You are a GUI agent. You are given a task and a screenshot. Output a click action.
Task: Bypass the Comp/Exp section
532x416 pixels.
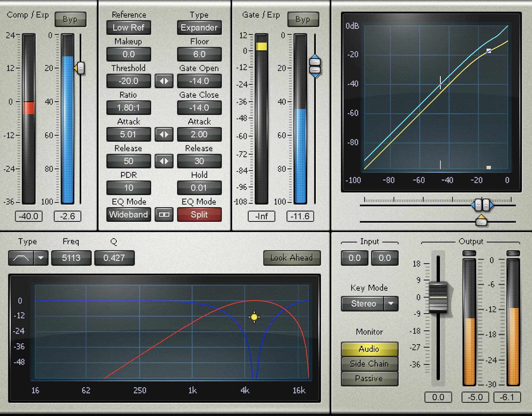(x=70, y=19)
